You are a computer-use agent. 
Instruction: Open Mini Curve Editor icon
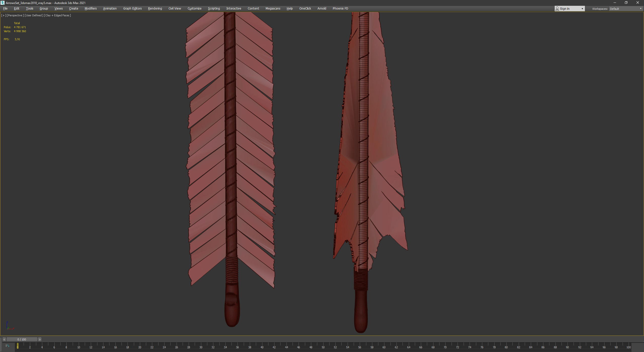point(8,346)
